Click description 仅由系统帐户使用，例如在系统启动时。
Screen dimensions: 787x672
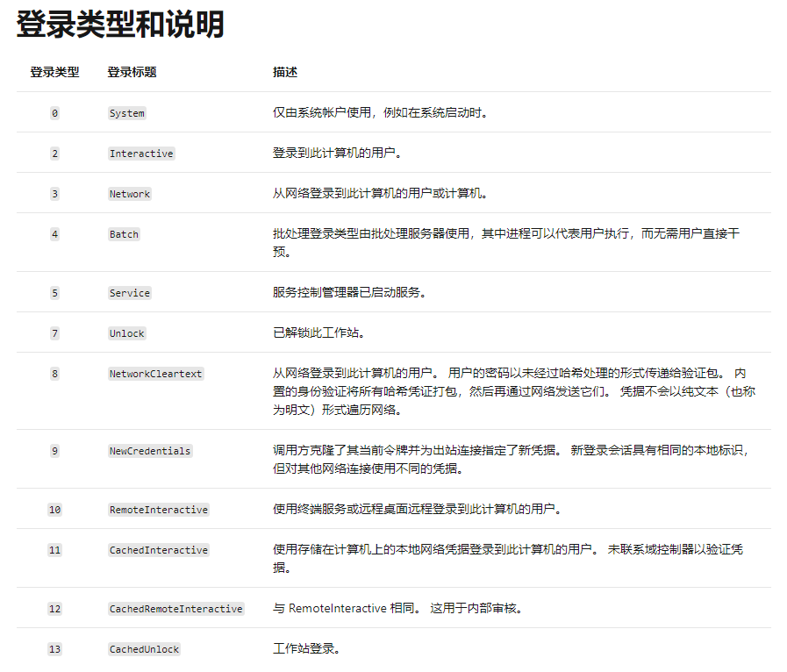pos(381,113)
